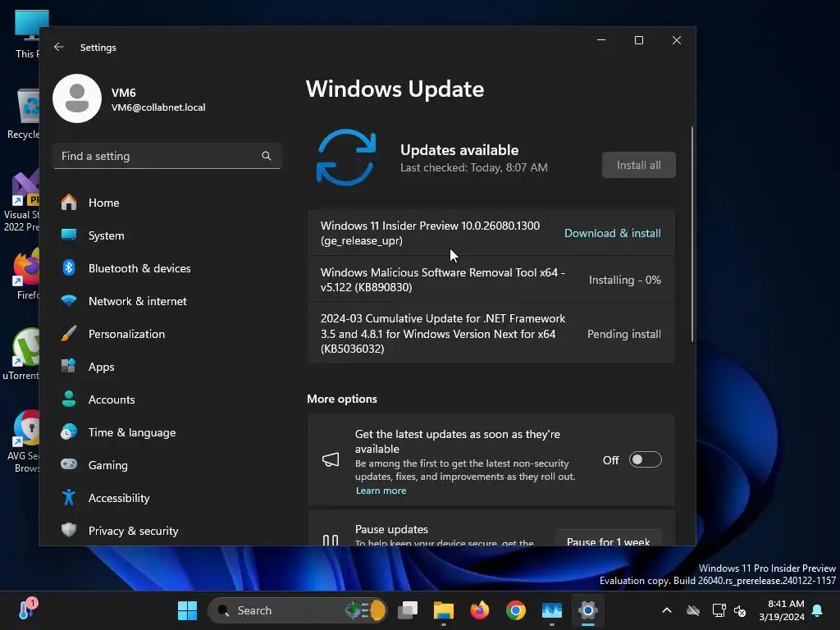
Task: Click the Pending install status text
Action: click(x=624, y=334)
